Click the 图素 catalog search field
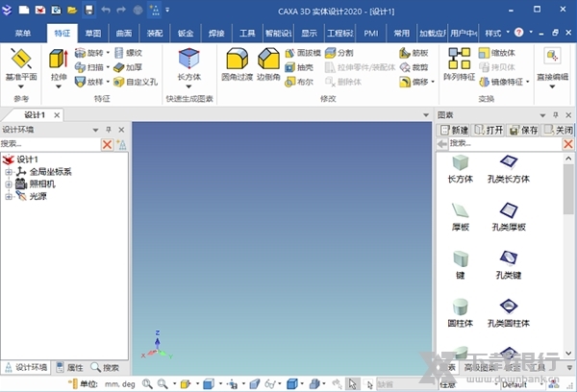This screenshot has width=577, height=392. coord(505,143)
